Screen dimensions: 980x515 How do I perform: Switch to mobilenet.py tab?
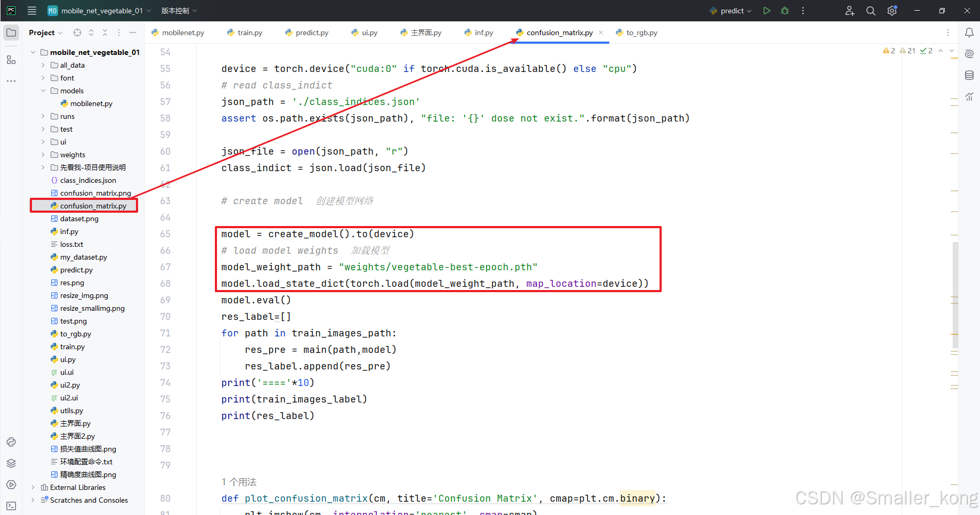(x=178, y=33)
